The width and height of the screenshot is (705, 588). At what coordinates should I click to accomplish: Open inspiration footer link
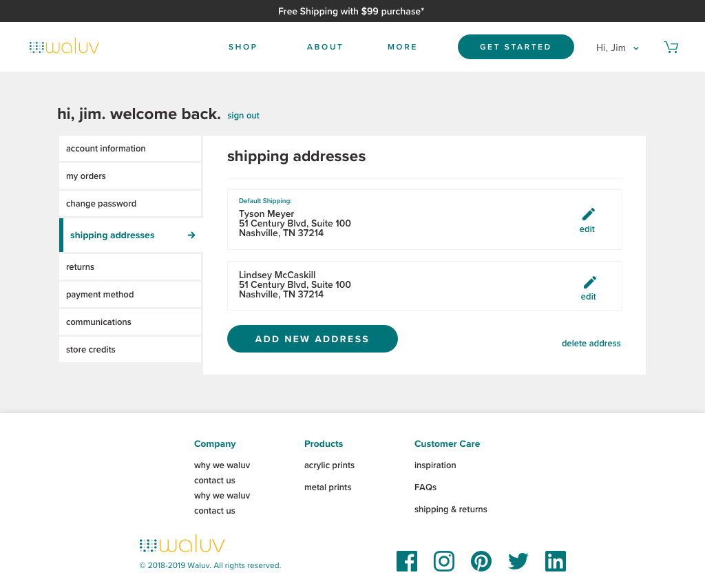[x=435, y=465]
